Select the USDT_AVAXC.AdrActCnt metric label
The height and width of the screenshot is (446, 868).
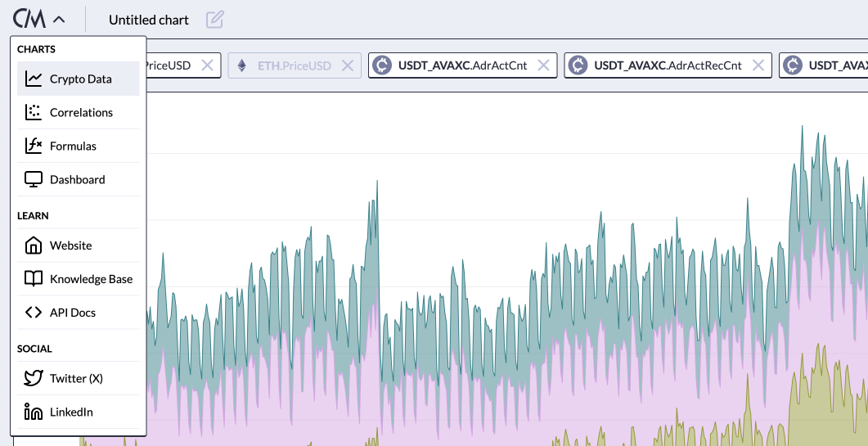(x=463, y=65)
